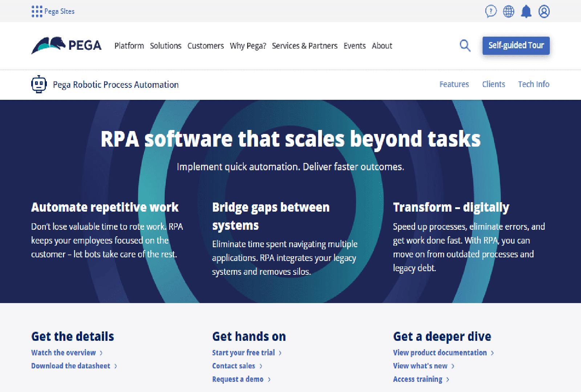Select the View product documentation link

tap(440, 353)
